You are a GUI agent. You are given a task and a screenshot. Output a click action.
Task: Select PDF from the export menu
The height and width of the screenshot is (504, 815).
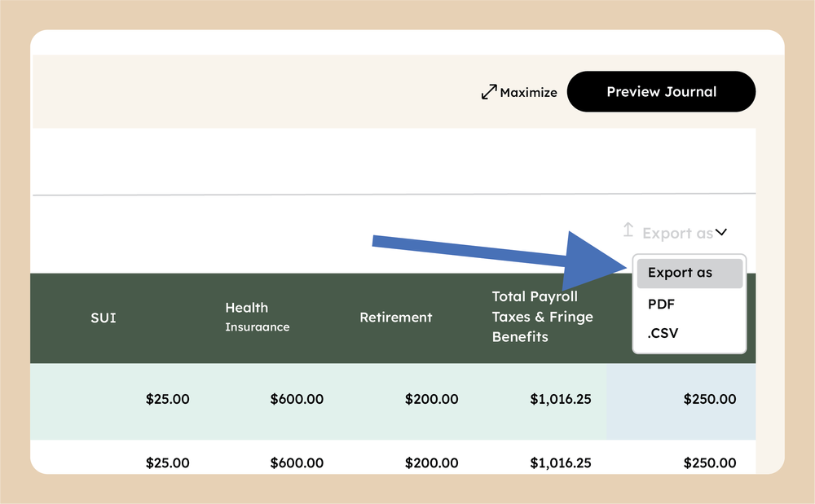pos(661,304)
